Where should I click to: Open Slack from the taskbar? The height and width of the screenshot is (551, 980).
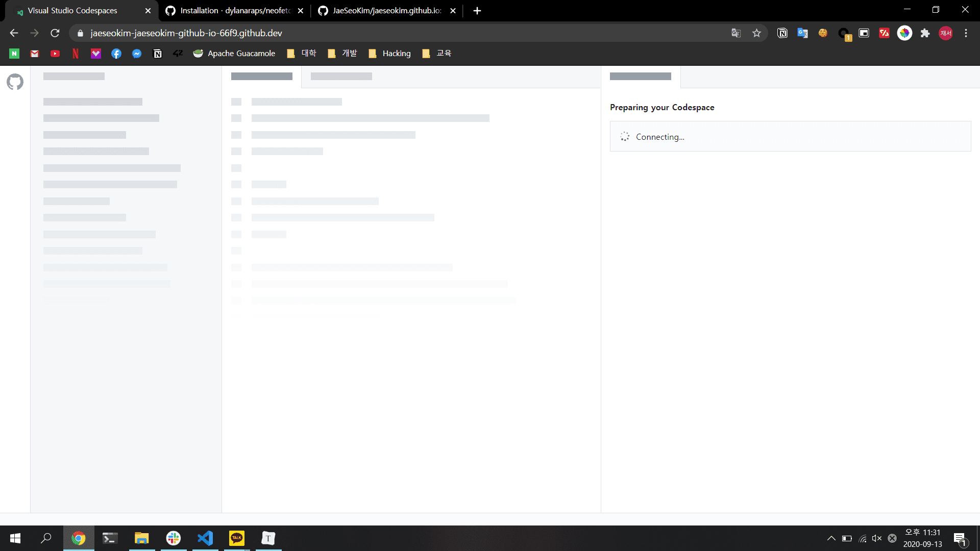174,538
